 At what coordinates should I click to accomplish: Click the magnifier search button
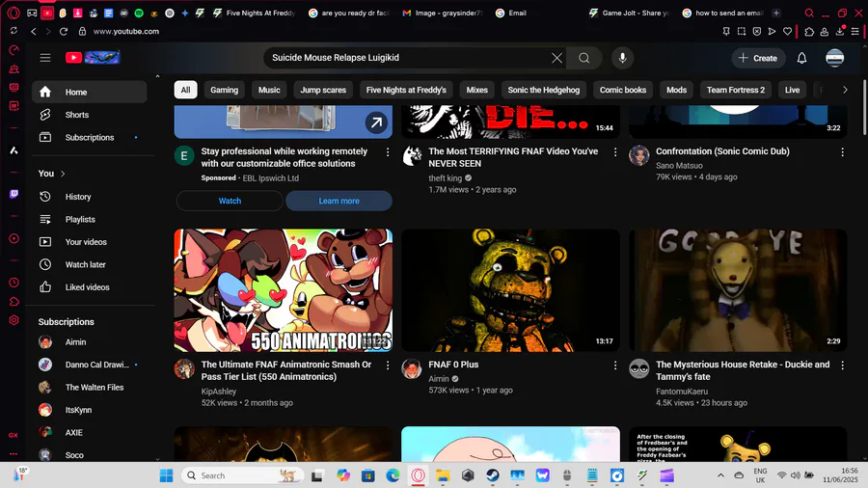(x=584, y=58)
